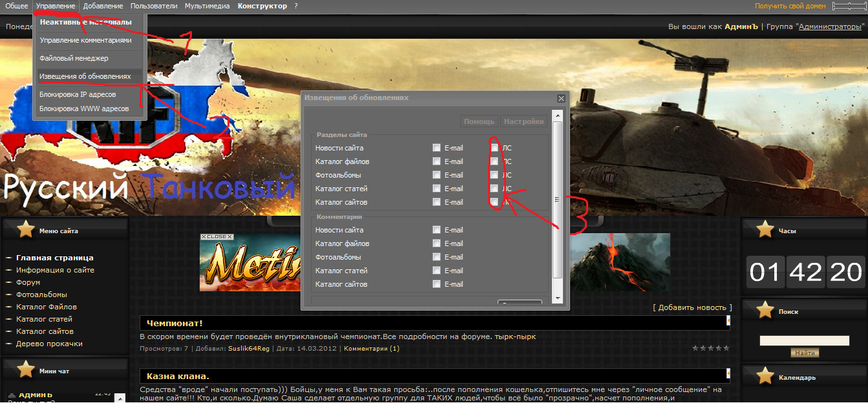
Task: Open Каталог сайтов in the site menu
Action: pos(45,331)
